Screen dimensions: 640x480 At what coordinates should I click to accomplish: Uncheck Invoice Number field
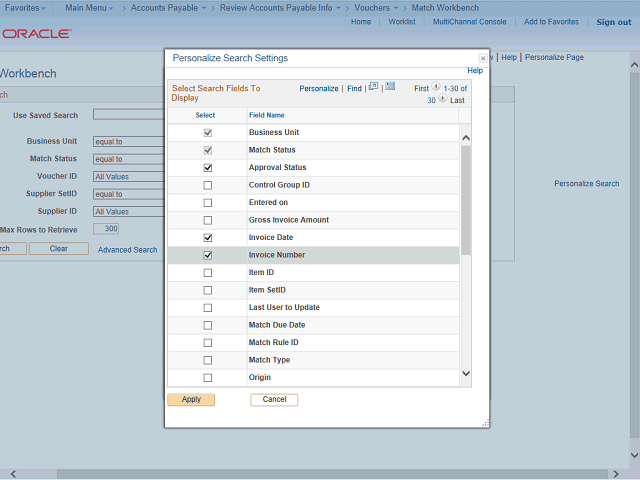pyautogui.click(x=208, y=255)
